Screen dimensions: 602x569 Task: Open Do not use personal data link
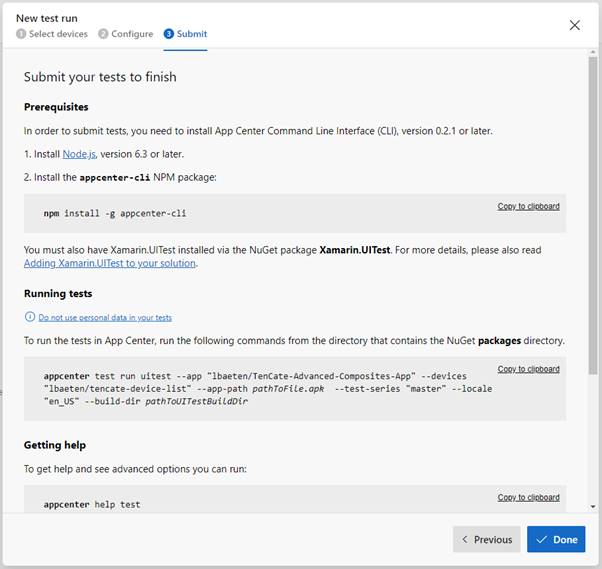[x=105, y=318]
